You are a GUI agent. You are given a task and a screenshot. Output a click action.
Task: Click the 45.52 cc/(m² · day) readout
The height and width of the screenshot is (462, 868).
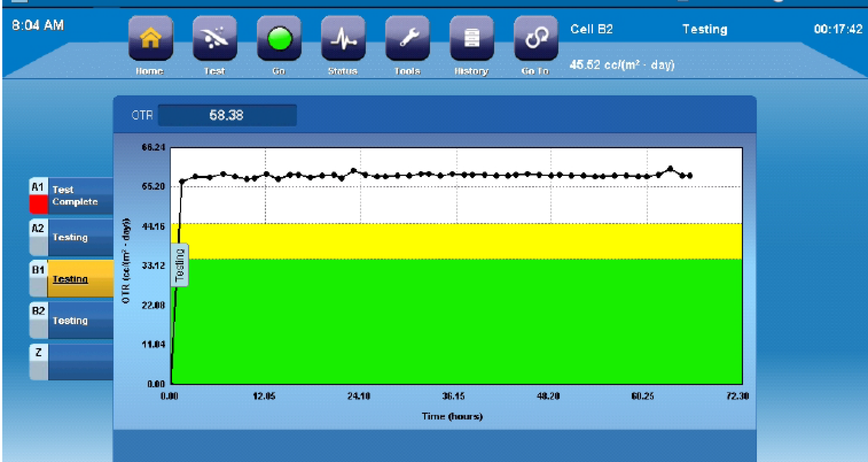click(622, 65)
